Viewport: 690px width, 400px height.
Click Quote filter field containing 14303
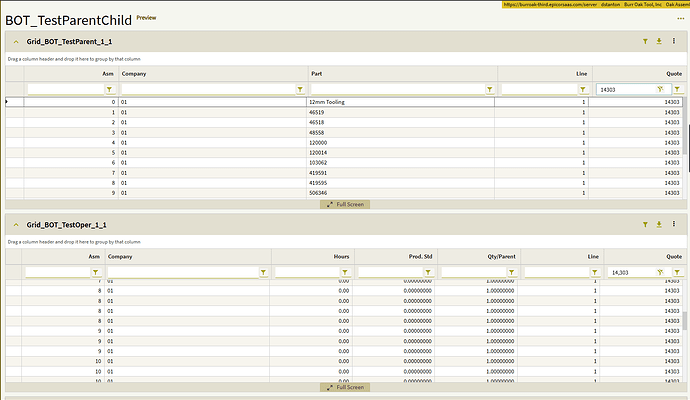click(x=624, y=89)
